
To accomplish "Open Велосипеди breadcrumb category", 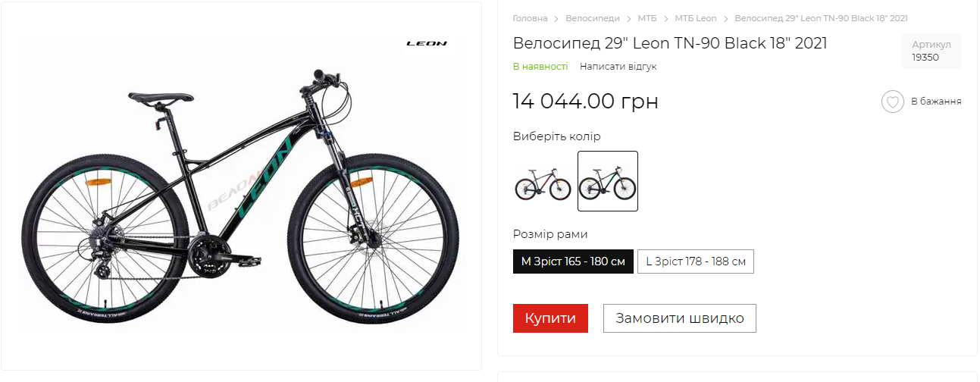I will [593, 18].
